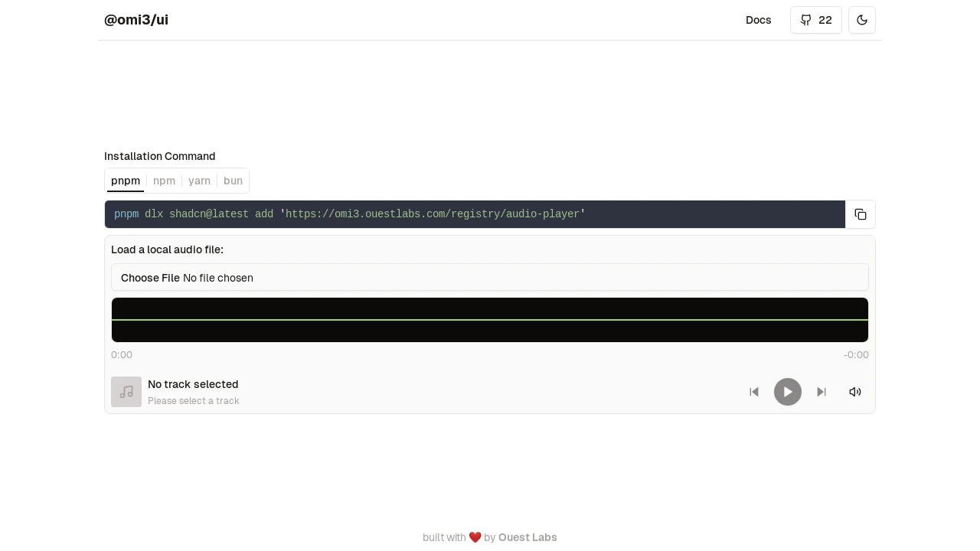The height and width of the screenshot is (551, 980).
Task: Open the @omi3/ui home logo
Action: 136,20
